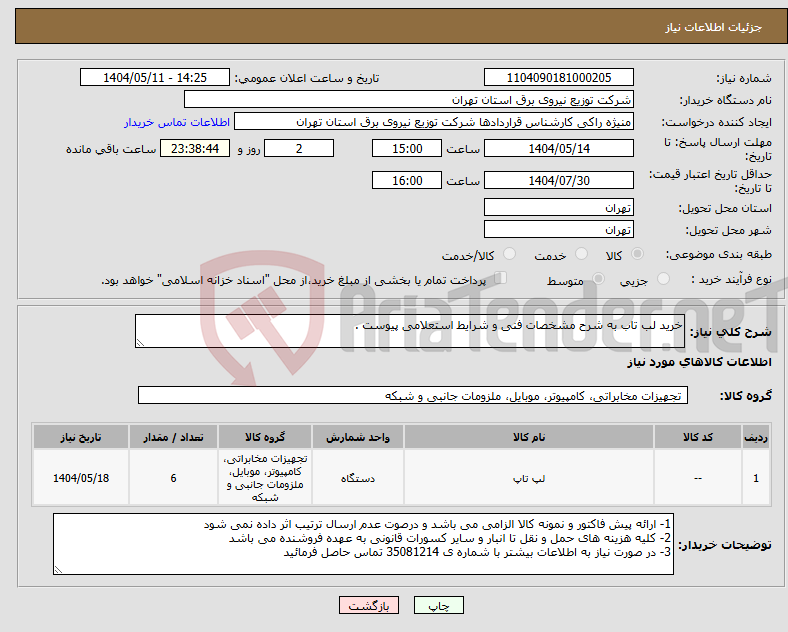Select the جزیی purchase type radio
This screenshot has height=632, width=788.
click(663, 279)
